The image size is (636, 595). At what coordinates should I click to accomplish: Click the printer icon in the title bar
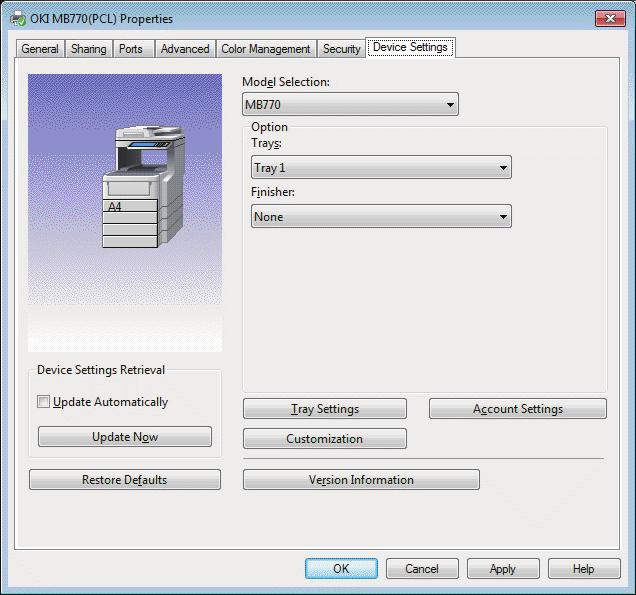coord(17,19)
